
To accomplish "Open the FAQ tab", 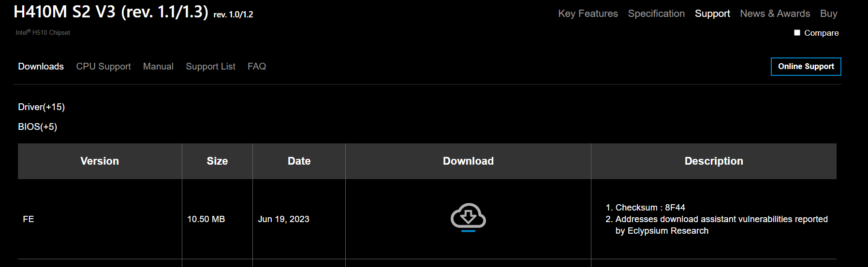I will coord(257,66).
